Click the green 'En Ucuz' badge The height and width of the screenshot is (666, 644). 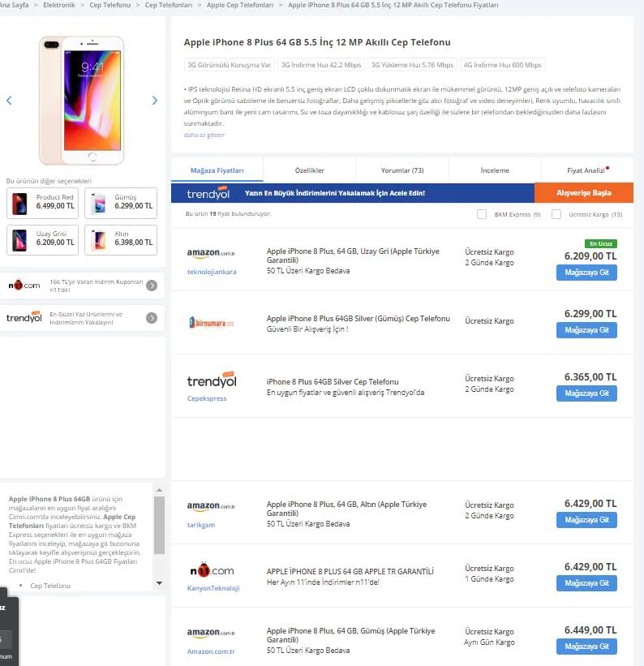(601, 244)
